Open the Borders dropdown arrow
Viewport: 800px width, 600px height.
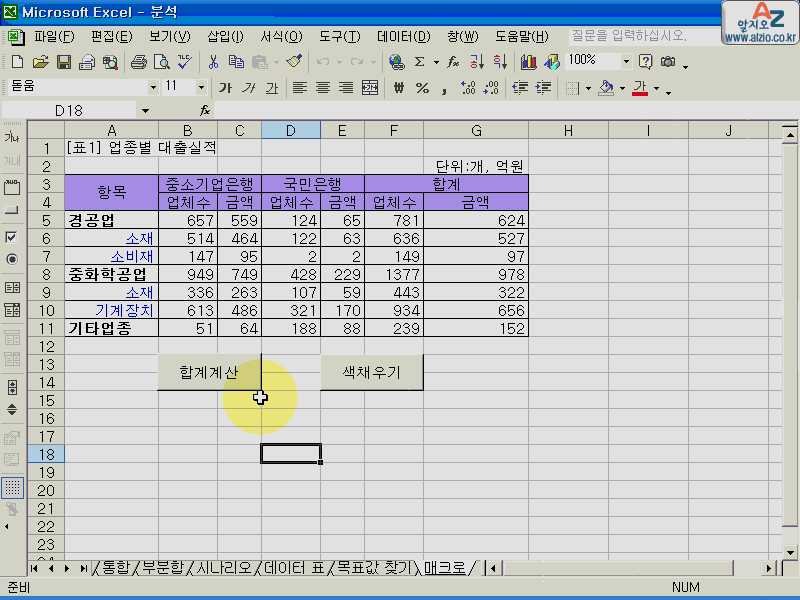(x=588, y=88)
